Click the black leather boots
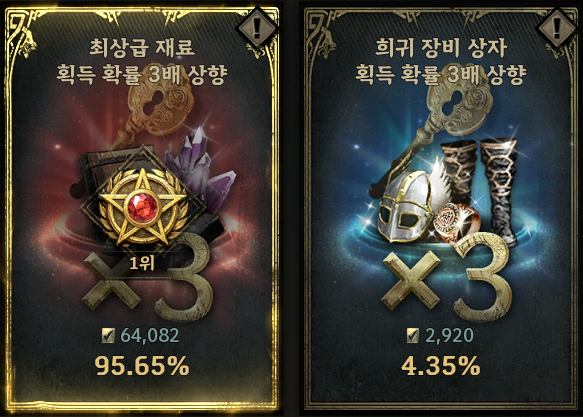 [x=481, y=188]
